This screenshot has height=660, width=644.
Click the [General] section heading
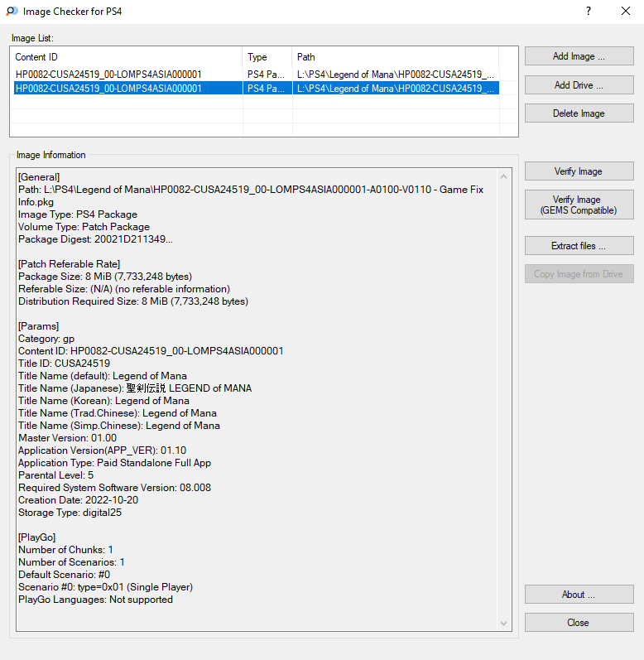pyautogui.click(x=39, y=177)
